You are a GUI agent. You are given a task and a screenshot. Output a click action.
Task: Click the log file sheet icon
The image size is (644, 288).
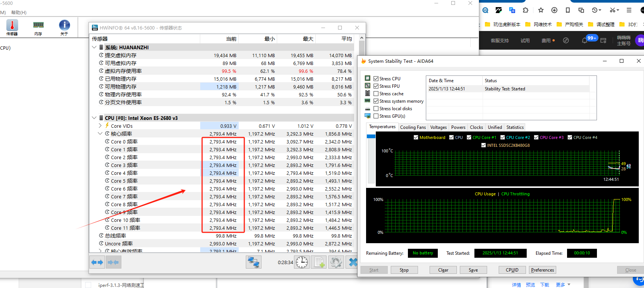pos(319,262)
